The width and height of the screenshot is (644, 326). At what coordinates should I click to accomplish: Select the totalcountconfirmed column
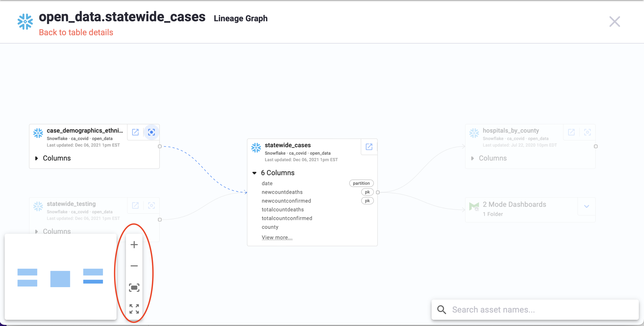pyautogui.click(x=287, y=218)
